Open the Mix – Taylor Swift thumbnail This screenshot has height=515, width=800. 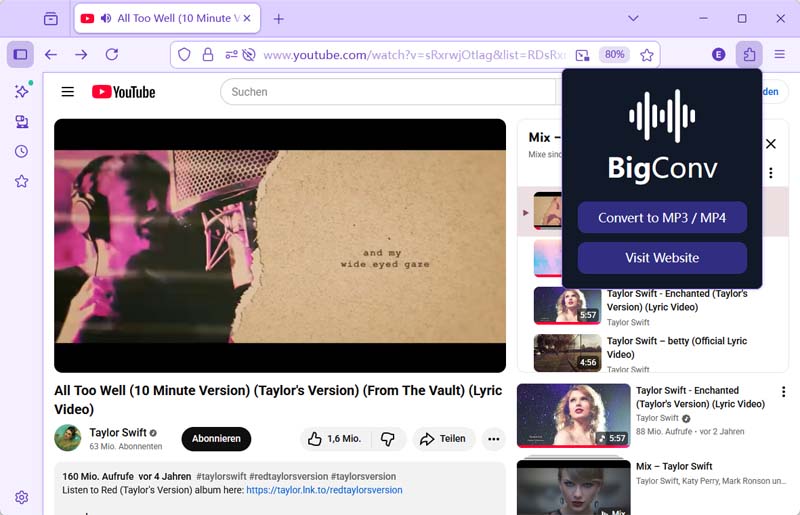point(573,487)
